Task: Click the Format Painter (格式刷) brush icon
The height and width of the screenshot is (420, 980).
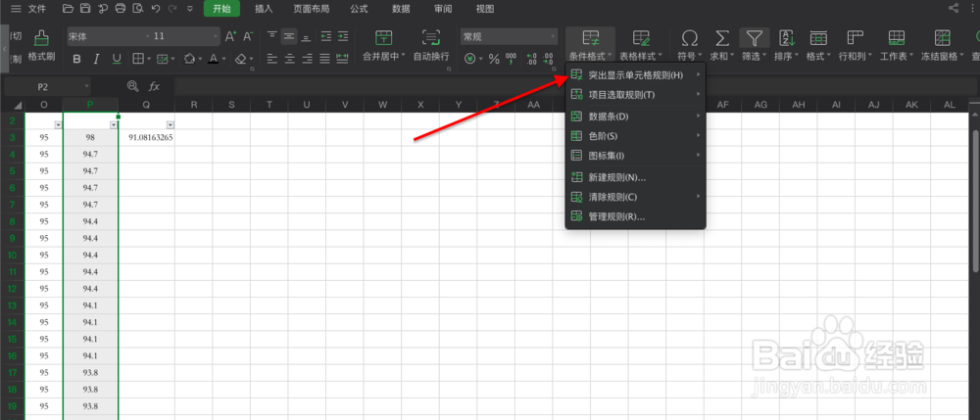Action: (41, 39)
